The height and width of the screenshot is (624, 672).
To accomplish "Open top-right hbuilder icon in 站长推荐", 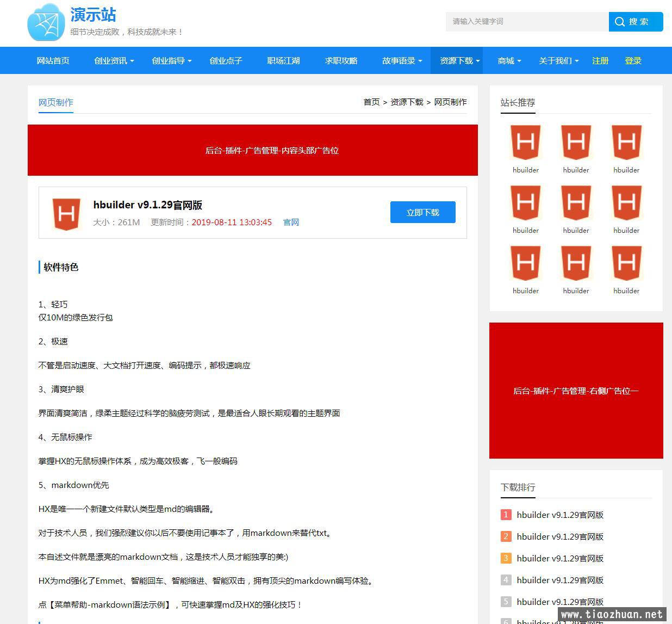I will click(x=626, y=143).
